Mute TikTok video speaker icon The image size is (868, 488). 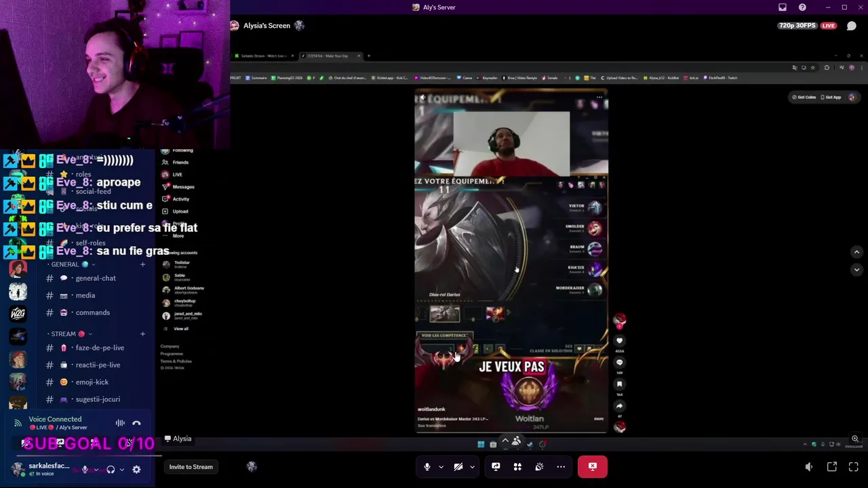coord(422,98)
